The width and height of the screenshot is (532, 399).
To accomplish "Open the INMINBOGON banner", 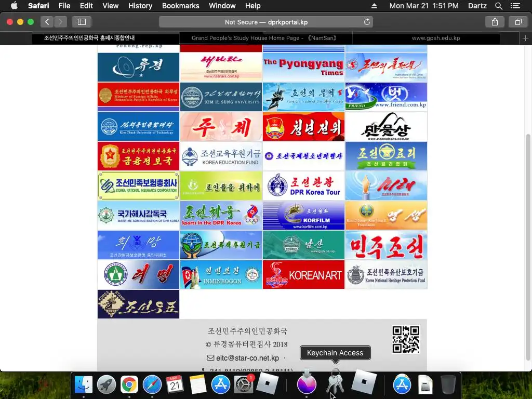I will click(x=221, y=274).
